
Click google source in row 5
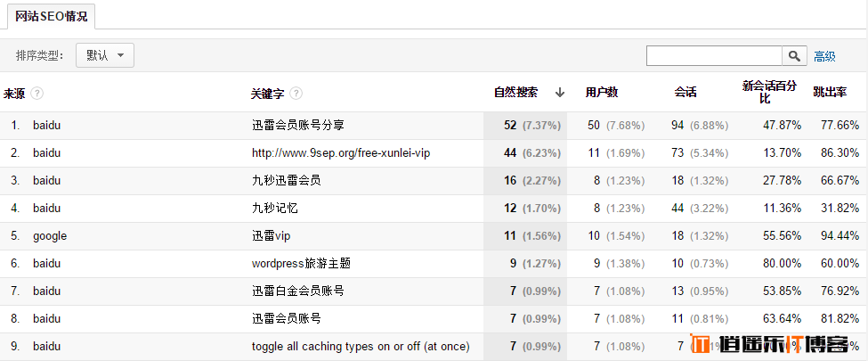point(50,236)
